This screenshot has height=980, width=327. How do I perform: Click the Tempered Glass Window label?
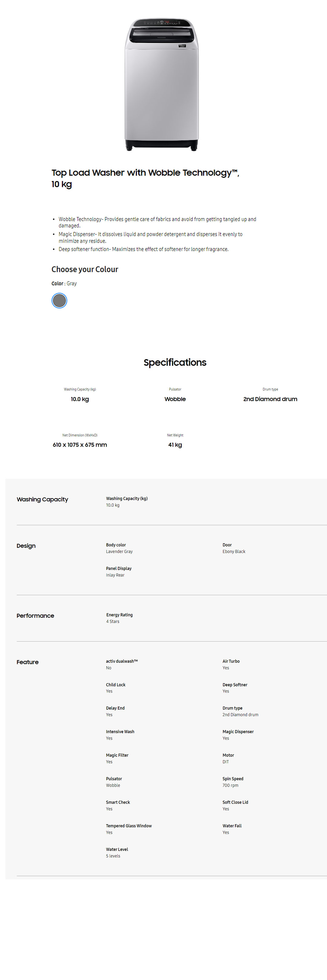(x=129, y=826)
